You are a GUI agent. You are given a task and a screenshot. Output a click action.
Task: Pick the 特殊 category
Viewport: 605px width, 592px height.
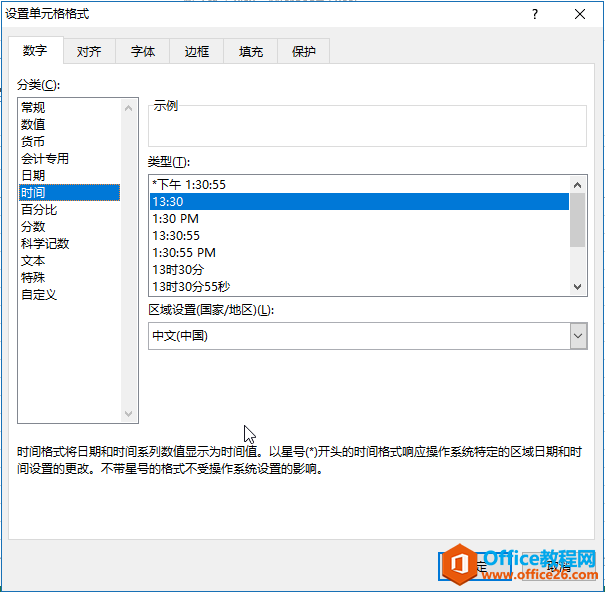(69, 277)
